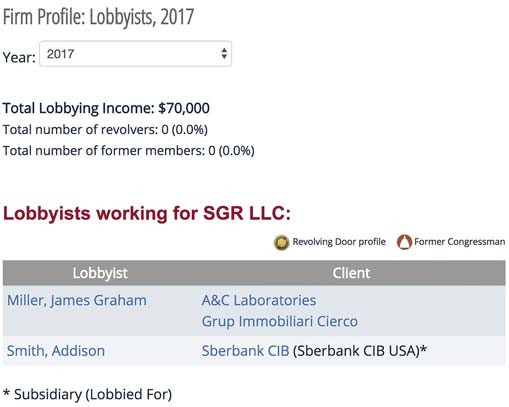This screenshot has height=407, width=509.
Task: Click the Year selector up-down arrows
Action: click(224, 54)
